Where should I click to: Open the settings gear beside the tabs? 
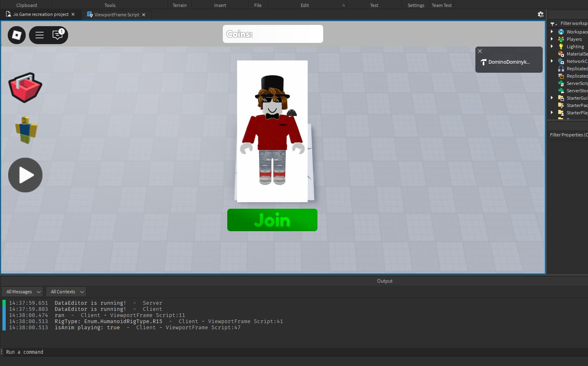tap(540, 14)
